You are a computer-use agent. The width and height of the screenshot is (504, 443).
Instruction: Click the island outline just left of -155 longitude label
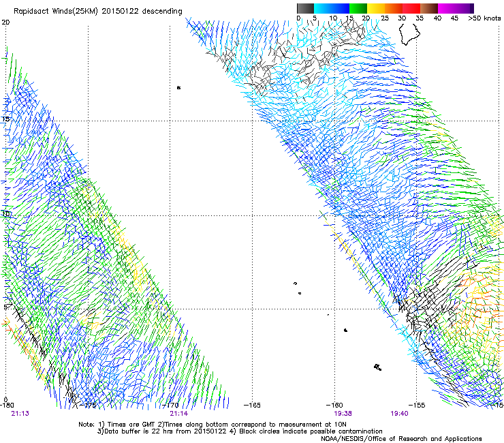(378, 367)
